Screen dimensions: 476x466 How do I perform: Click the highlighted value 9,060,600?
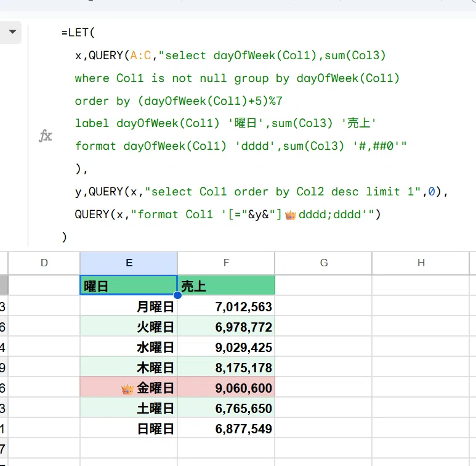tap(243, 388)
